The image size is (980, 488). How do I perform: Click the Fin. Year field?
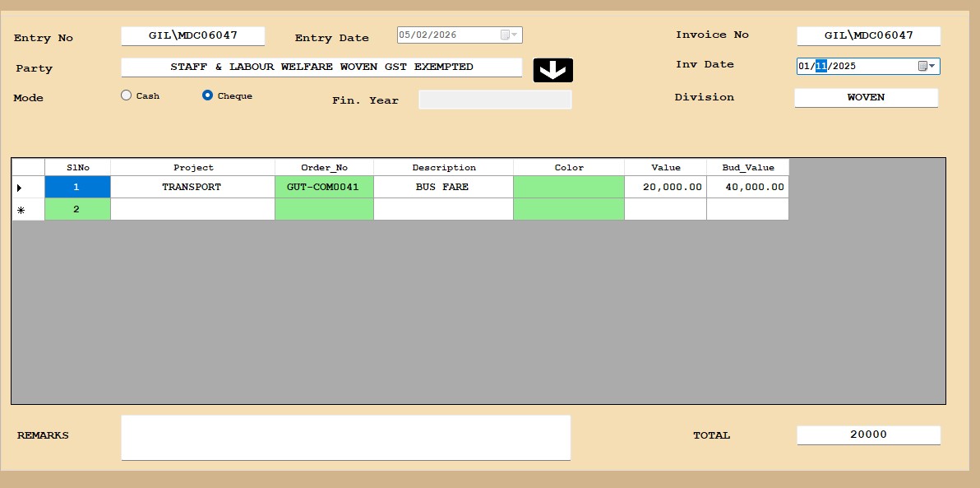pyautogui.click(x=495, y=100)
